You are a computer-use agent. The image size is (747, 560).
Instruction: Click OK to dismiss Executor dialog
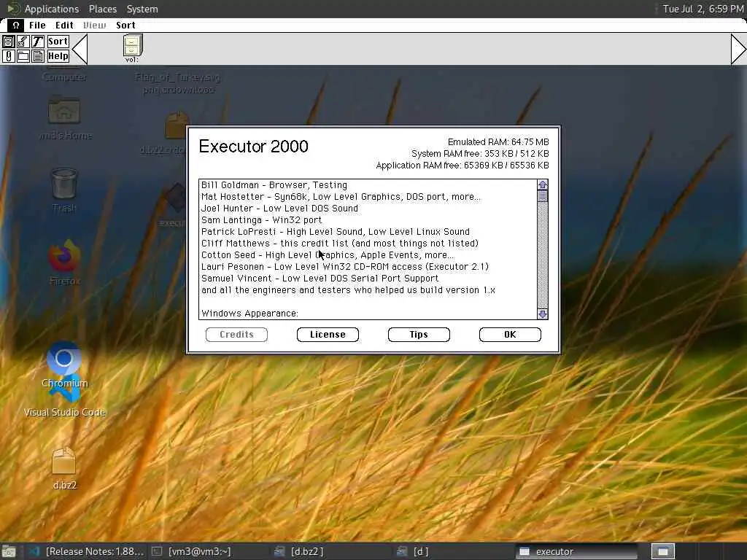coord(510,334)
